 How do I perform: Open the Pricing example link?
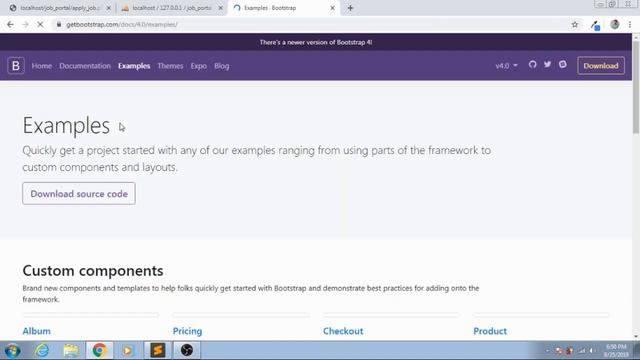click(x=187, y=331)
